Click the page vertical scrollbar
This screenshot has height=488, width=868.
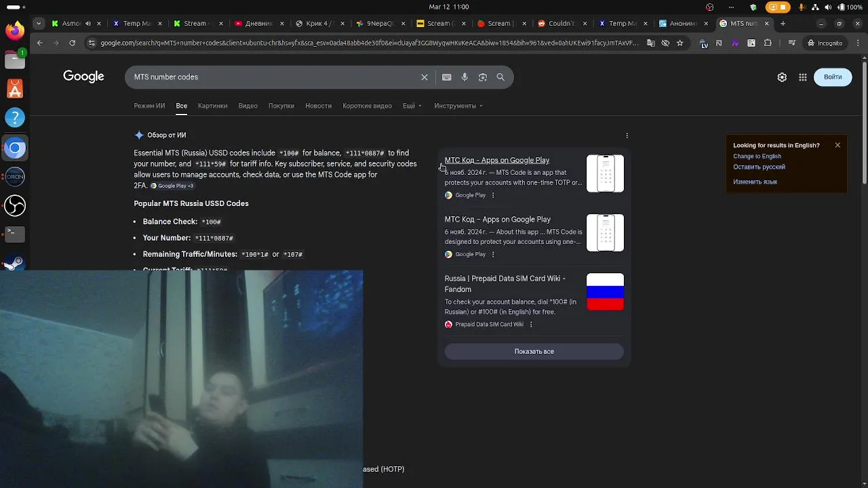click(x=864, y=122)
